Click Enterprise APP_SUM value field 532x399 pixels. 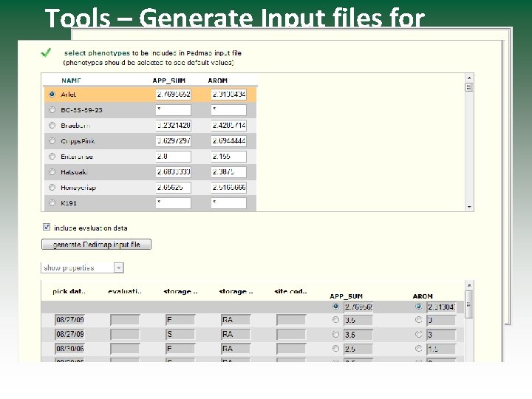[174, 157]
